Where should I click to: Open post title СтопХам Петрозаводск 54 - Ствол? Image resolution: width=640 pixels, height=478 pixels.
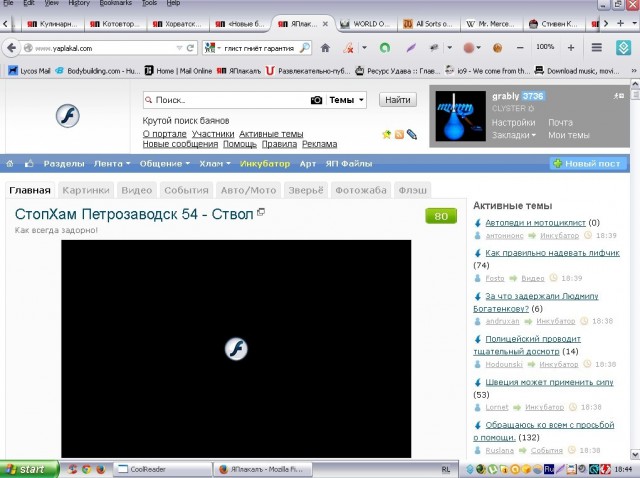coord(134,214)
